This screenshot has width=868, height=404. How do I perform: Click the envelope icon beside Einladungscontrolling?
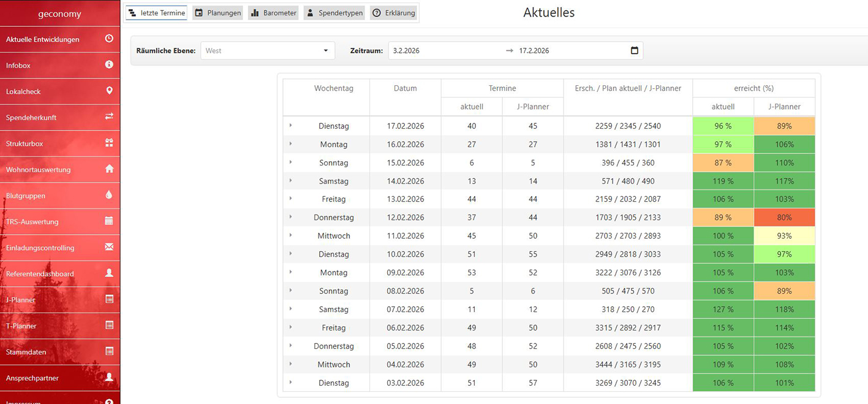[109, 247]
